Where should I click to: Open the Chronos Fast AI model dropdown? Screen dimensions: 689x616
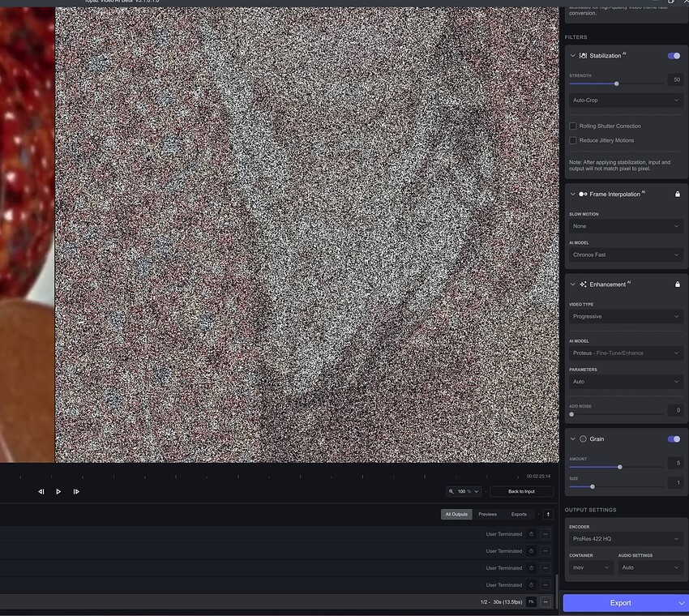pos(626,255)
